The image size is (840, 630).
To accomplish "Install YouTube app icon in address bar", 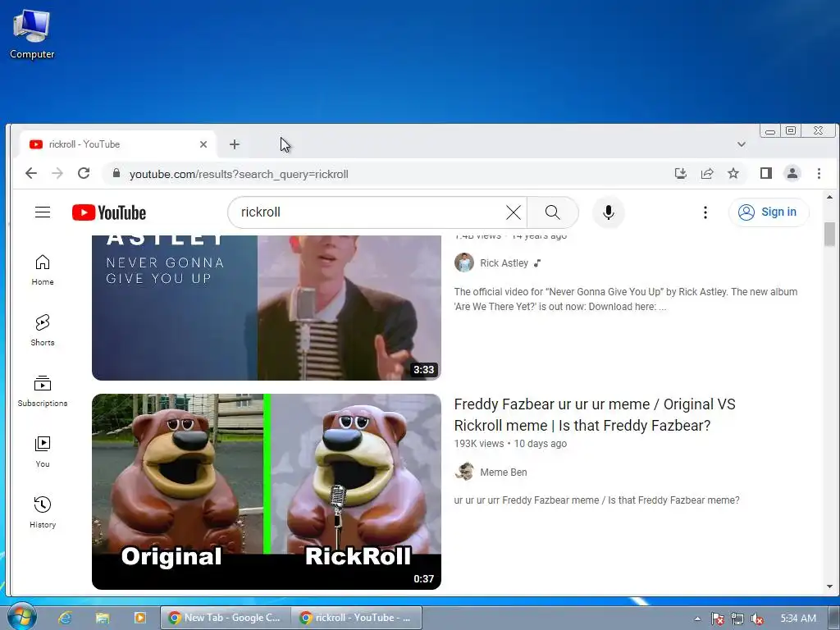I will [x=680, y=173].
